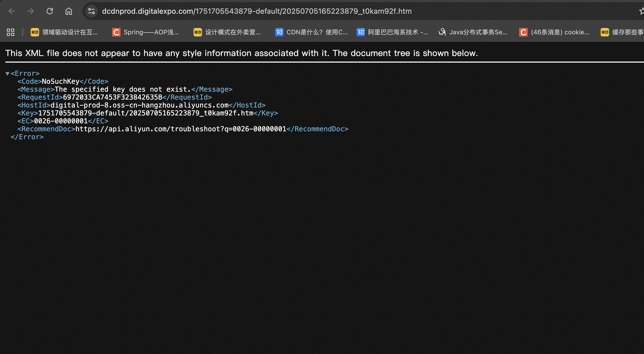Screen dimensions: 644x354
Task: Open site information settings icon
Action: point(91,11)
